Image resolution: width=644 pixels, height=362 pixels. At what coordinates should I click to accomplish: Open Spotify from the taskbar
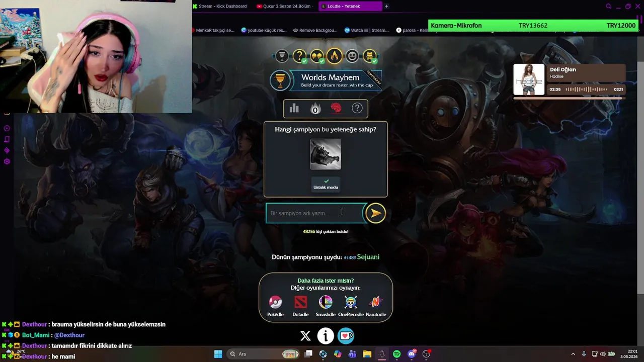[x=396, y=354]
